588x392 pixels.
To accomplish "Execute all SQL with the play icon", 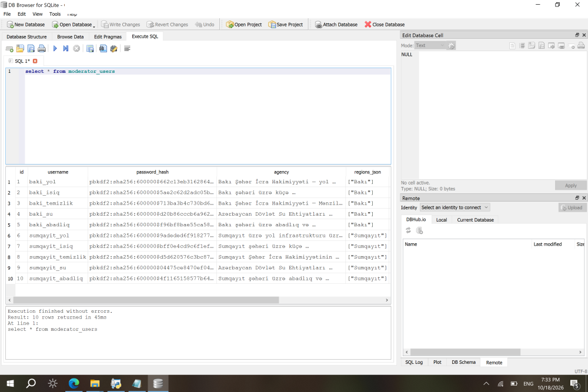I will pos(55,49).
